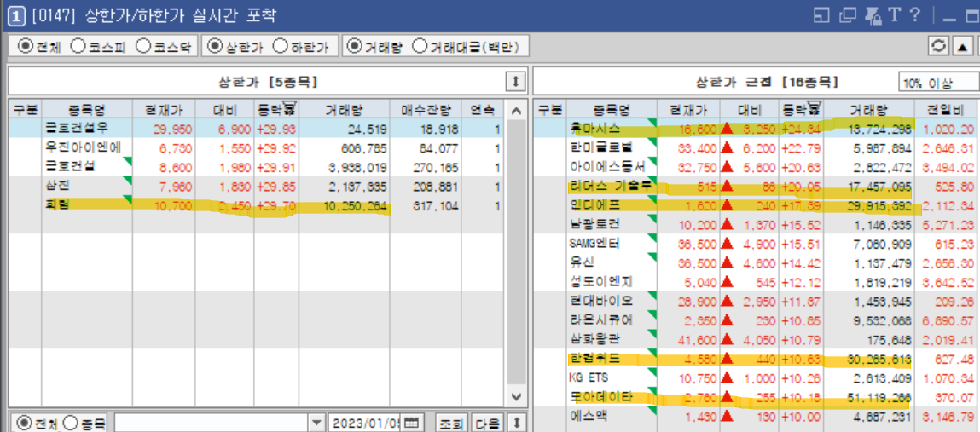The width and height of the screenshot is (980, 432).
Task: Select the 리더스 기술투 row
Action: click(757, 186)
